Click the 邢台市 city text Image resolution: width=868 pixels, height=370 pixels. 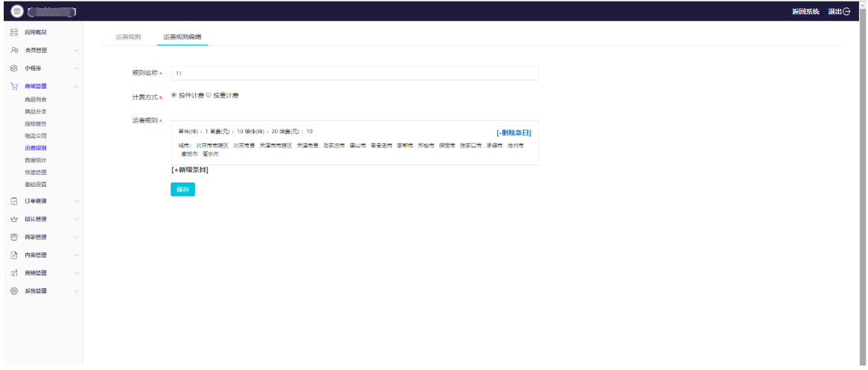[x=426, y=145]
